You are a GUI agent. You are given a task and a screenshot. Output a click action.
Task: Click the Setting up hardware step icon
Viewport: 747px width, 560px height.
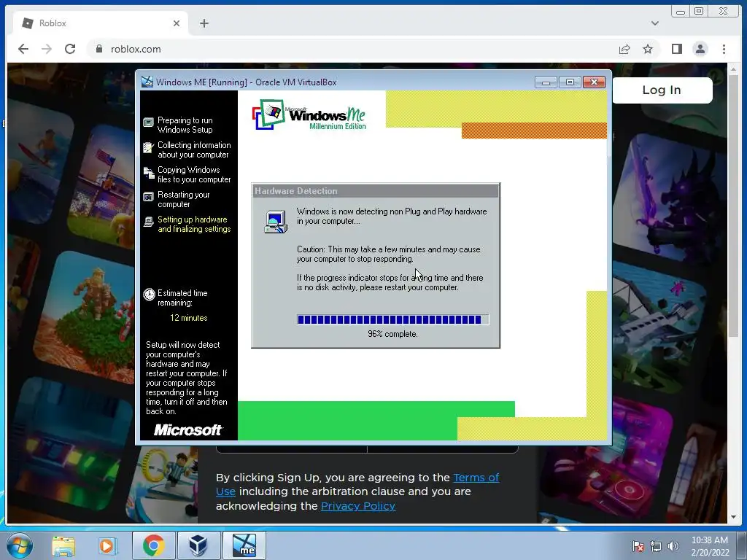click(x=148, y=222)
